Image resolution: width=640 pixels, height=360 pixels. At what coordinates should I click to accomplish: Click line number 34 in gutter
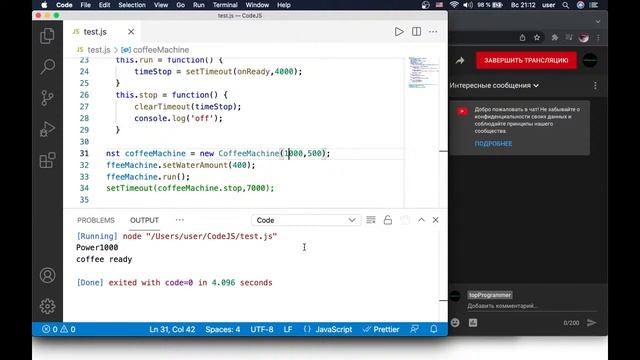click(x=84, y=188)
